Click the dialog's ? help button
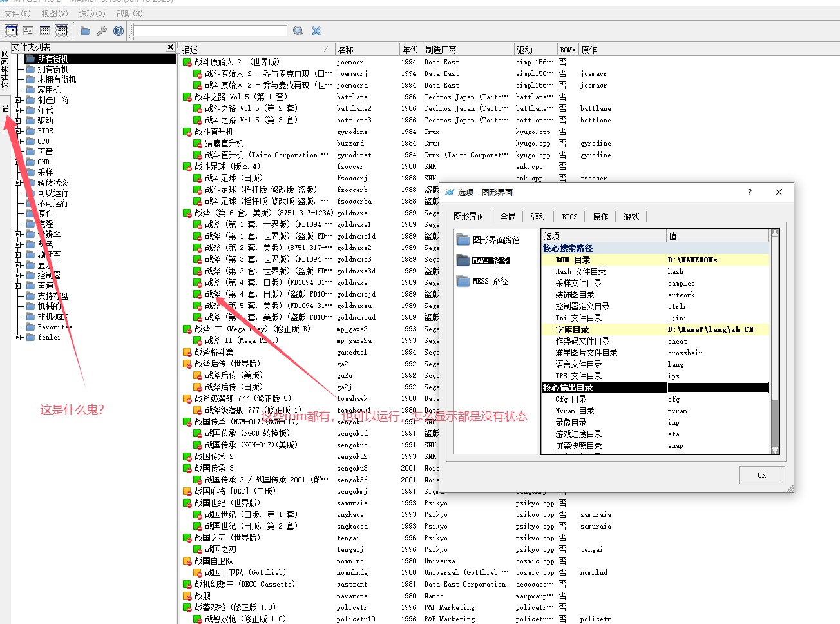Viewport: 840px width, 624px height. (x=749, y=192)
